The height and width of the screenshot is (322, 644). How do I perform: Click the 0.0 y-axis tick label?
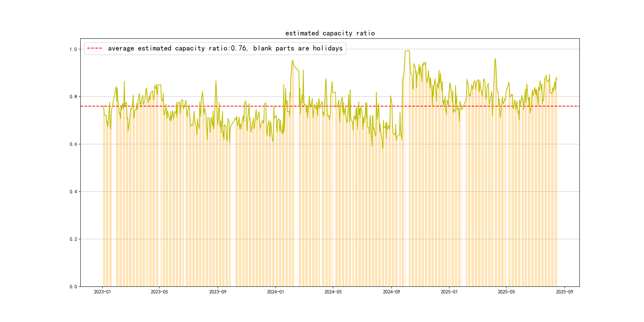tap(73, 287)
